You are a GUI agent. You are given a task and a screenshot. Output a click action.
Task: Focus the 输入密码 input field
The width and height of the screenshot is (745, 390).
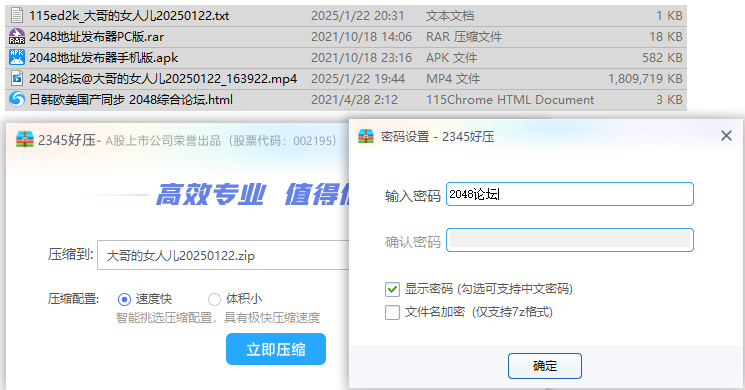pyautogui.click(x=570, y=194)
